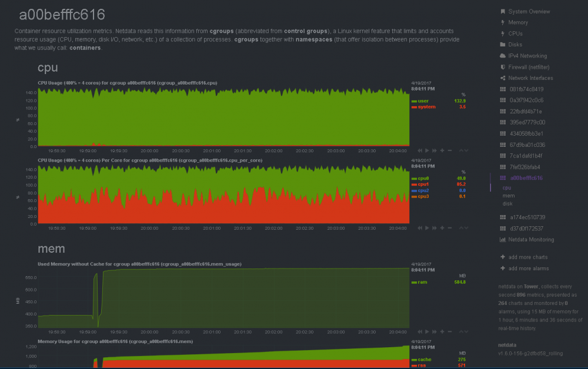Reset the CPU Usage chart with its play button
Image resolution: width=588 pixels, height=369 pixels.
(427, 150)
